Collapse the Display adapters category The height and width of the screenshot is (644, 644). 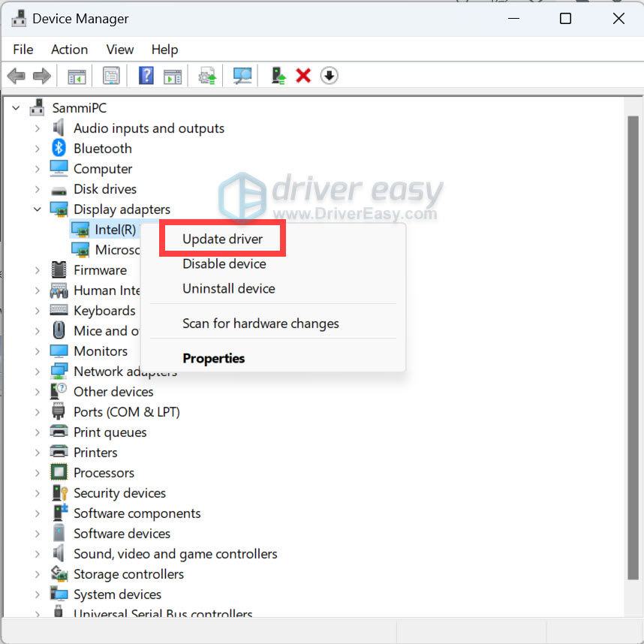coord(38,209)
